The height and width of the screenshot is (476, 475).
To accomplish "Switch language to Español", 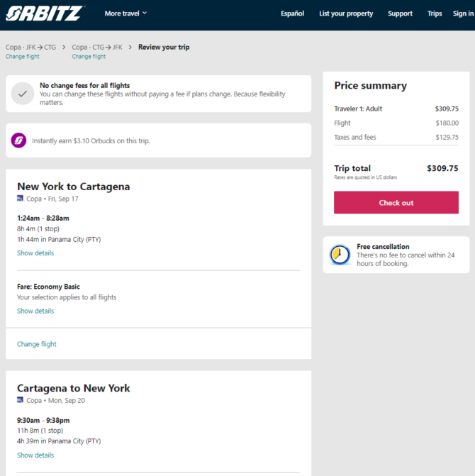I will tap(292, 13).
